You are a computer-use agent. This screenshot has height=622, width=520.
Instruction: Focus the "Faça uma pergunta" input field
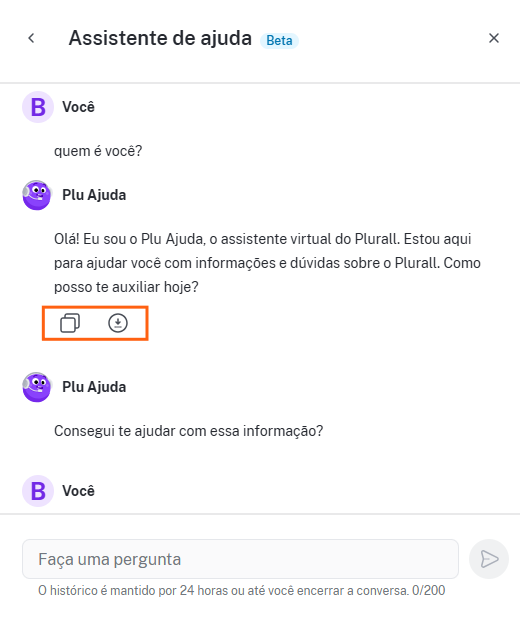(x=240, y=559)
